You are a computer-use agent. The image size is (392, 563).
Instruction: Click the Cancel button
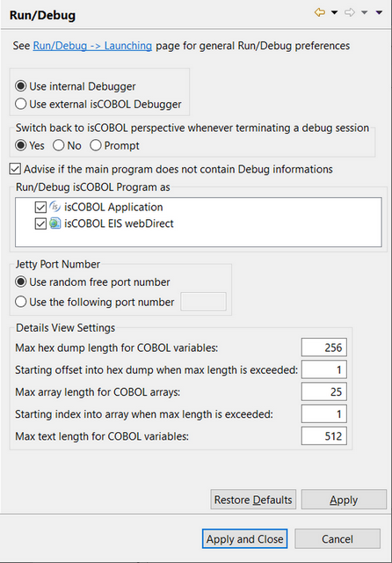pyautogui.click(x=338, y=538)
